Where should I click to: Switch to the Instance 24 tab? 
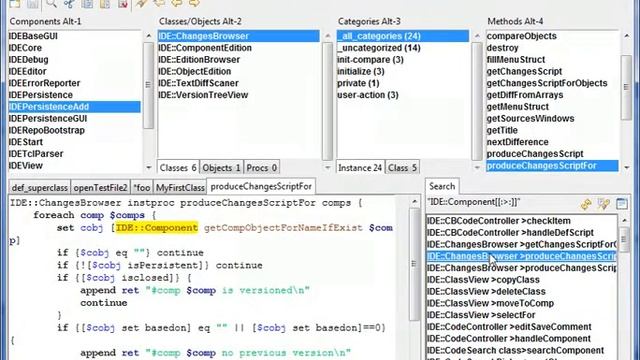(360, 168)
